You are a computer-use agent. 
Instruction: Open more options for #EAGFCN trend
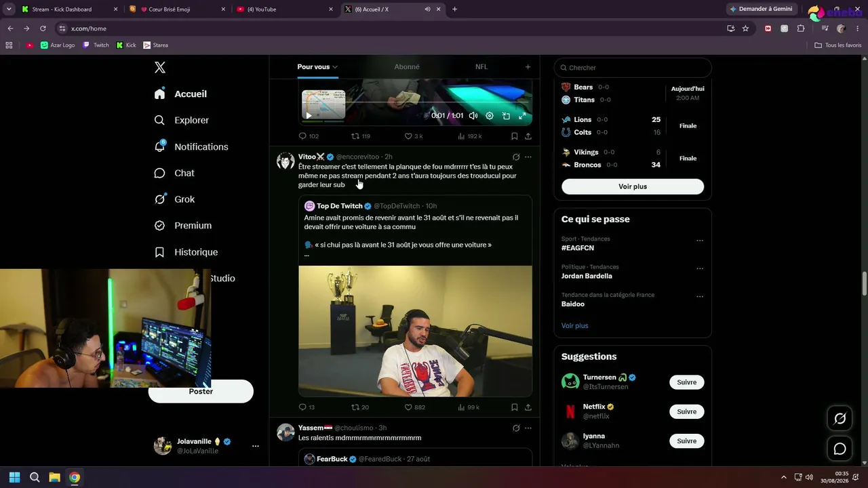pyautogui.click(x=700, y=241)
